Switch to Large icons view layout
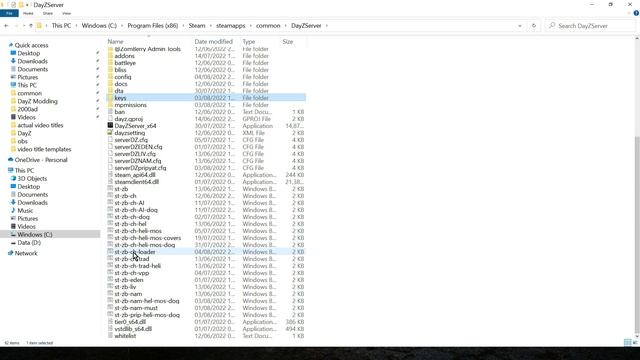Image resolution: width=640 pixels, height=360 pixels. coord(635,342)
